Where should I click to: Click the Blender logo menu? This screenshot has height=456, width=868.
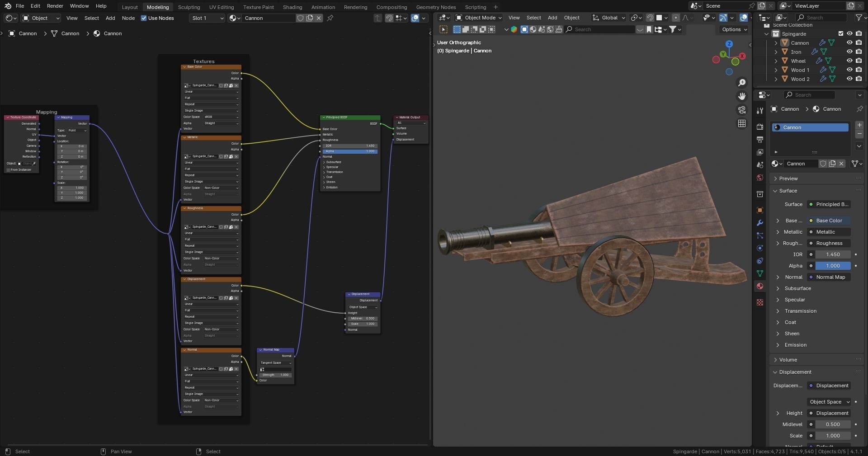pyautogui.click(x=8, y=6)
